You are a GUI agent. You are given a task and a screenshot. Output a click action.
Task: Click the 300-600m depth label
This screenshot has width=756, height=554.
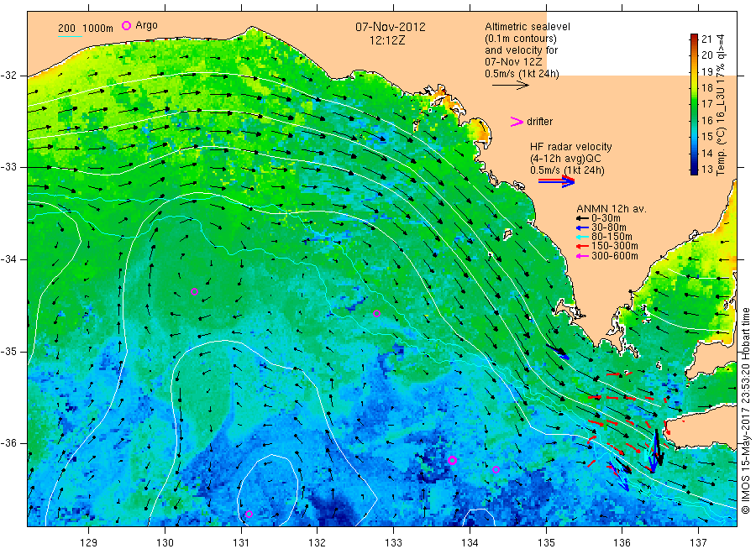click(615, 256)
